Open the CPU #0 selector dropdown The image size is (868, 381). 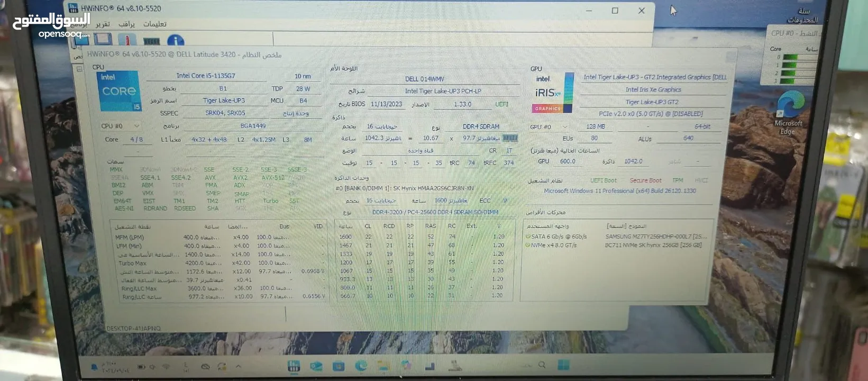[x=120, y=126]
